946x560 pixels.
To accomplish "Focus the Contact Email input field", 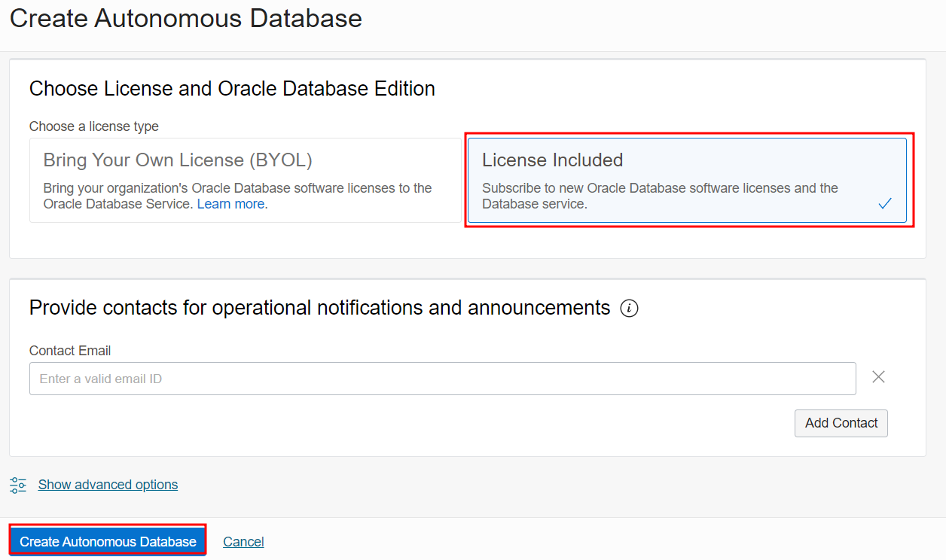I will click(x=443, y=379).
